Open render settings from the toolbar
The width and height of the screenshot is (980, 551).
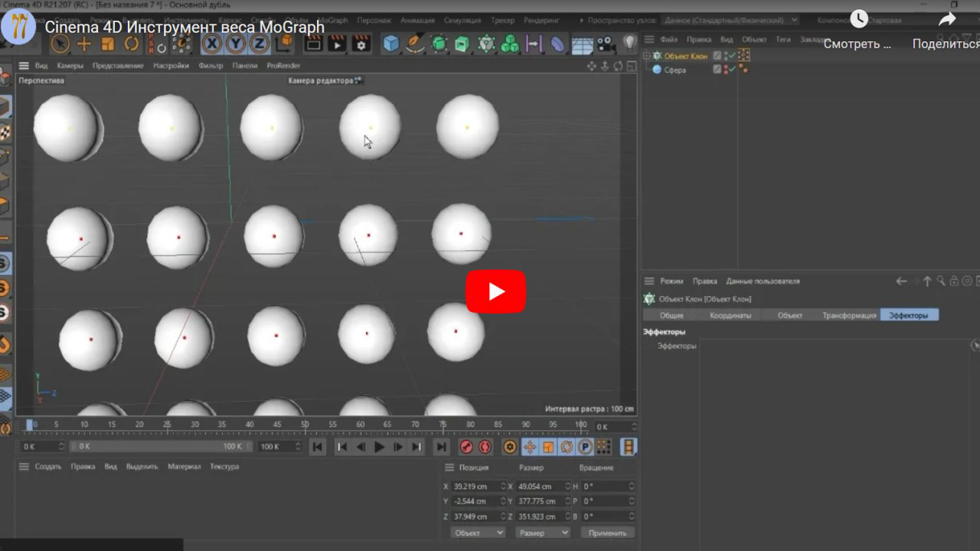pos(359,44)
